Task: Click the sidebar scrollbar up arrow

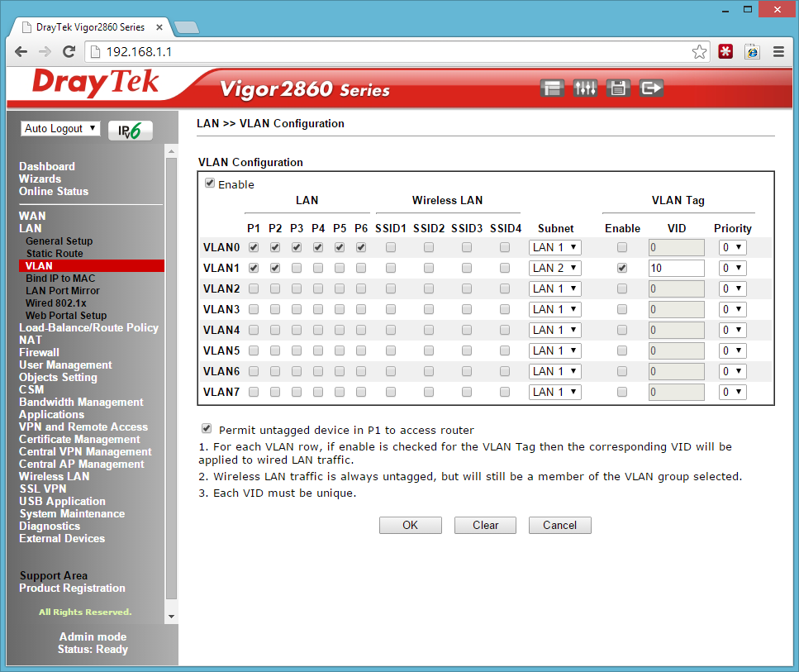Action: 171,151
